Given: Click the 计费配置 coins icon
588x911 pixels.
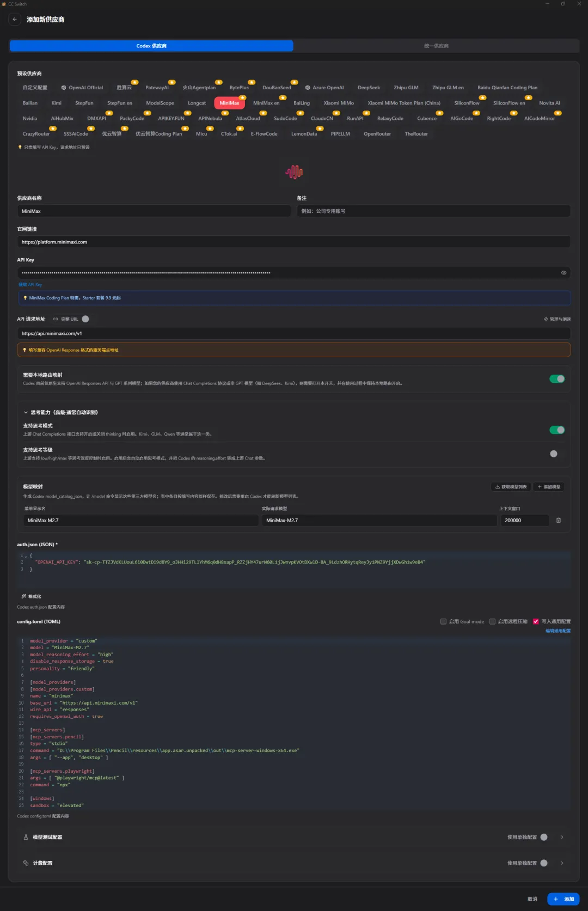Looking at the screenshot, I should pyautogui.click(x=26, y=863).
